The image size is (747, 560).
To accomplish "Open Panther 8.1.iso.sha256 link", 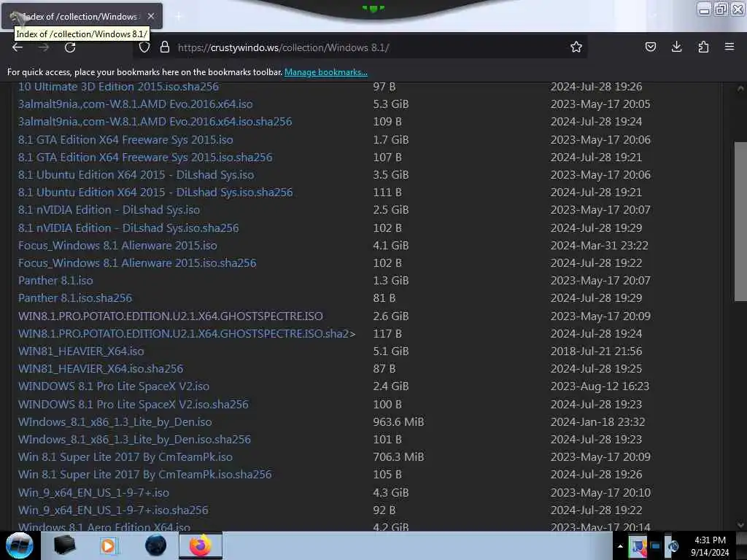I will pyautogui.click(x=75, y=298).
